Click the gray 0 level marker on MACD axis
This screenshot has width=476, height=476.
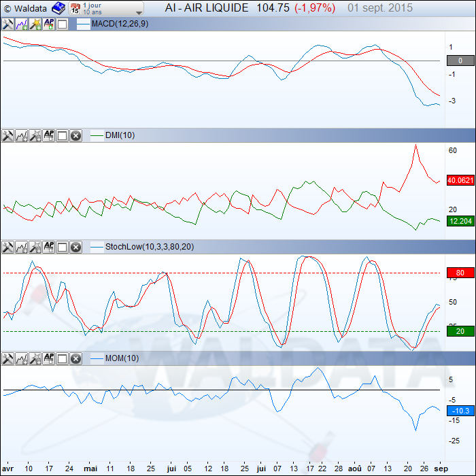460,61
